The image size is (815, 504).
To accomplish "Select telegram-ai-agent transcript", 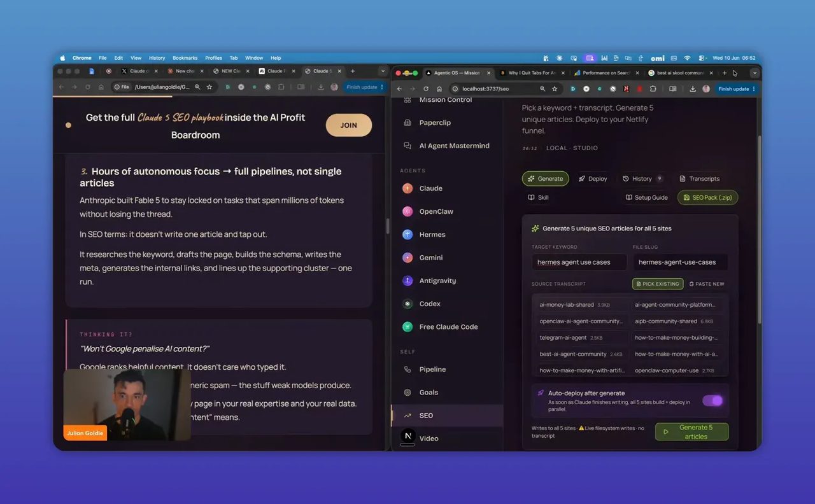I will [x=580, y=338].
